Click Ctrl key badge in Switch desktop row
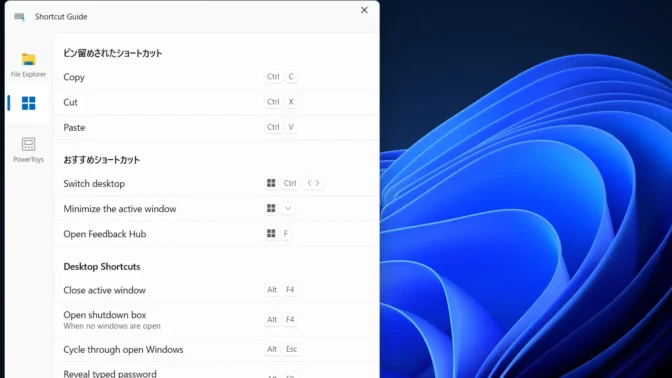This screenshot has width=672, height=378. pos(290,183)
